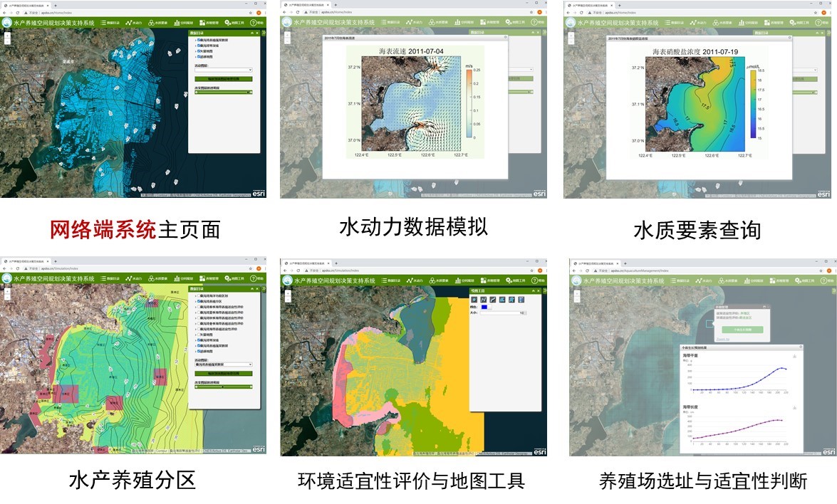The image size is (837, 504).
Task: Open 养殖管理 menu in 水产养殖分区 window
Action: tap(209, 278)
